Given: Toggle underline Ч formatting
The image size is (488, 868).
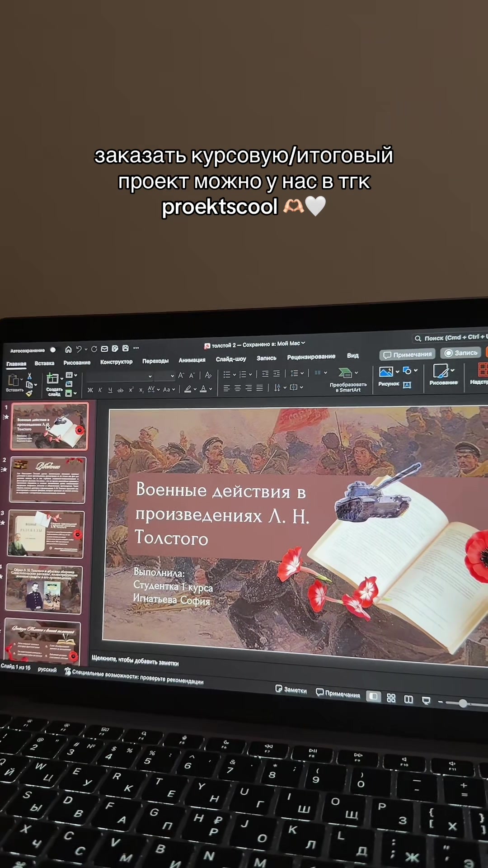Looking at the screenshot, I should point(110,390).
